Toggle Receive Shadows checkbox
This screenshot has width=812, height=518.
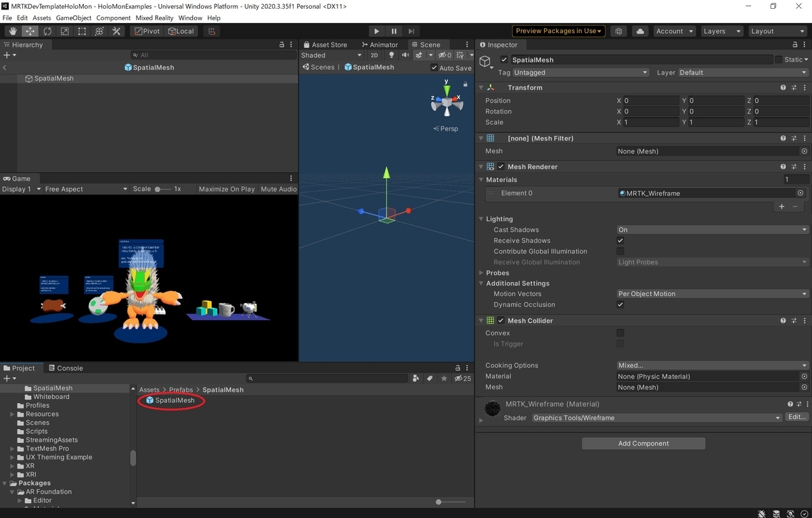[621, 241]
